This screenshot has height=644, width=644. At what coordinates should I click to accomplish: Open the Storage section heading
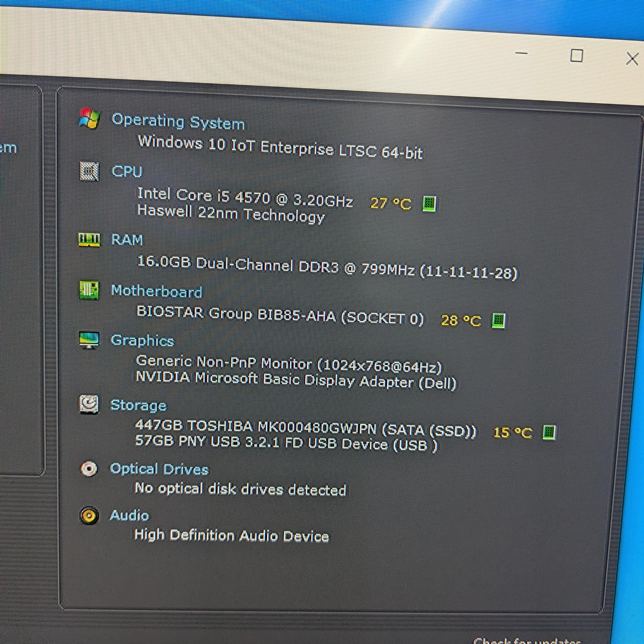[138, 405]
